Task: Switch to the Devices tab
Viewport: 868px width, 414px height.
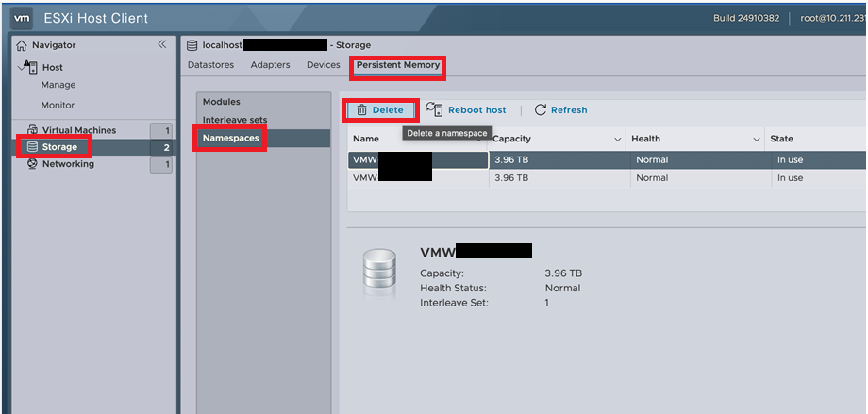Action: [x=324, y=65]
